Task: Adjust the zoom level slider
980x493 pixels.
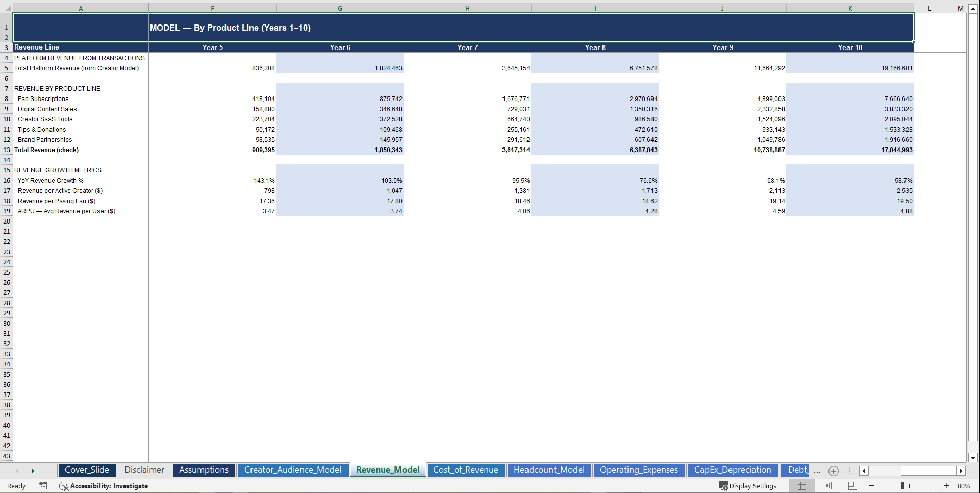Action: [x=903, y=486]
